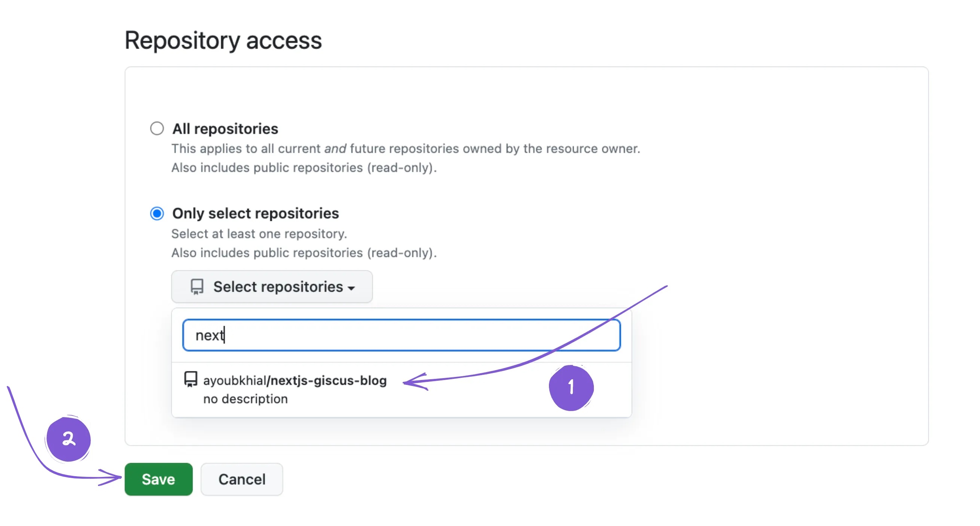Click the purple badge numbered 2
The image size is (980, 526).
(x=68, y=439)
